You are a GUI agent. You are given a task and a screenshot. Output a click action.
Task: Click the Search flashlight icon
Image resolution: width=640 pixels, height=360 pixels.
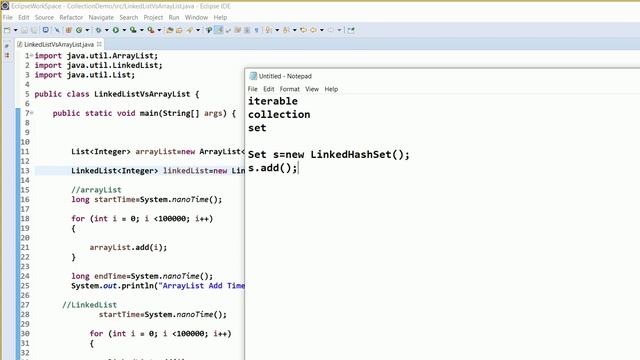click(190, 30)
